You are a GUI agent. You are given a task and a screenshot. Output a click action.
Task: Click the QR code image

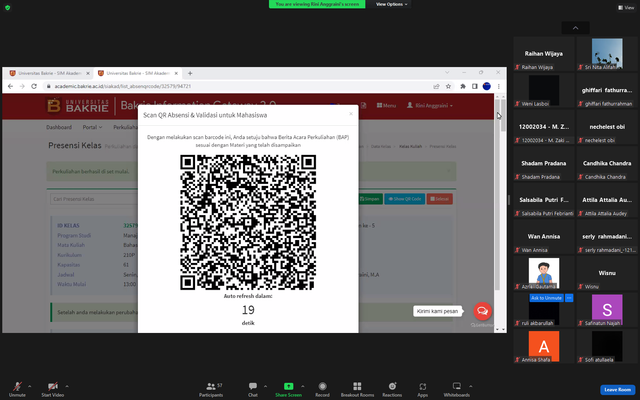(248, 222)
